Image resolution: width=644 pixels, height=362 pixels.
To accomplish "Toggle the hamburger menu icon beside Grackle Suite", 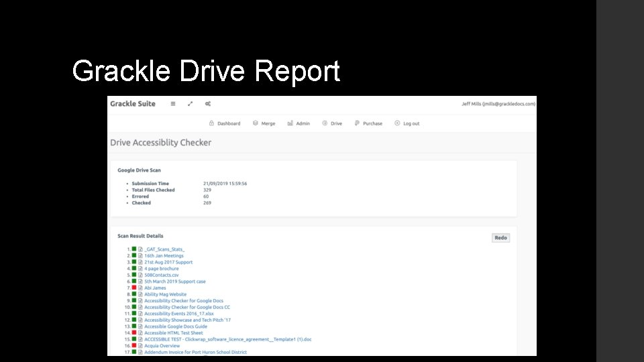I will click(x=173, y=104).
